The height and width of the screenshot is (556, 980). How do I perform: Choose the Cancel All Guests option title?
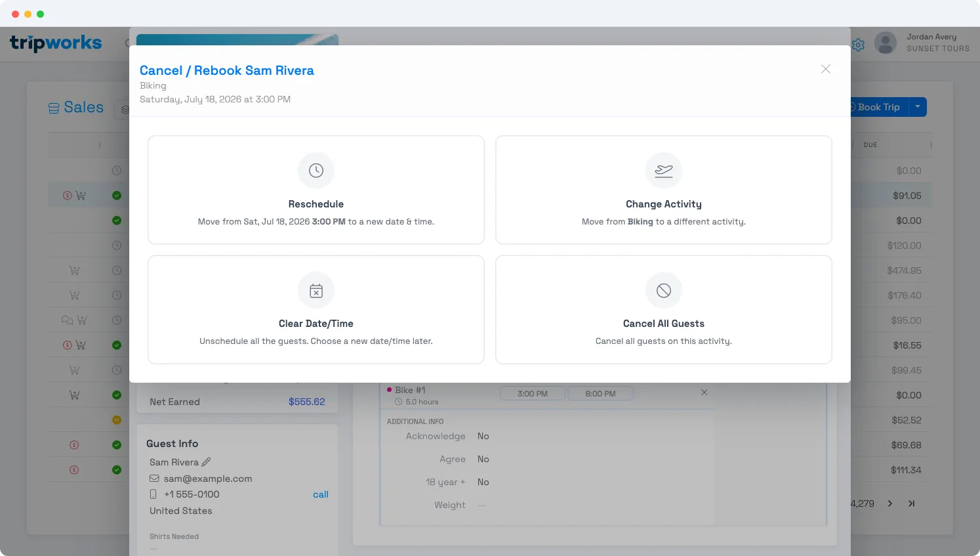tap(664, 324)
